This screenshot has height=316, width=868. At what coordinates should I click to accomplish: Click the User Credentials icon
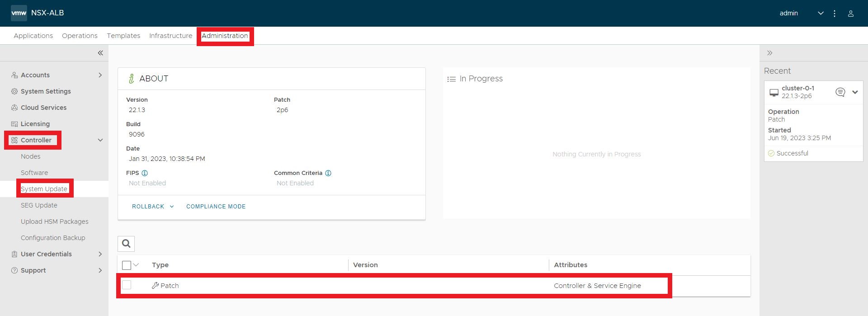pos(14,254)
